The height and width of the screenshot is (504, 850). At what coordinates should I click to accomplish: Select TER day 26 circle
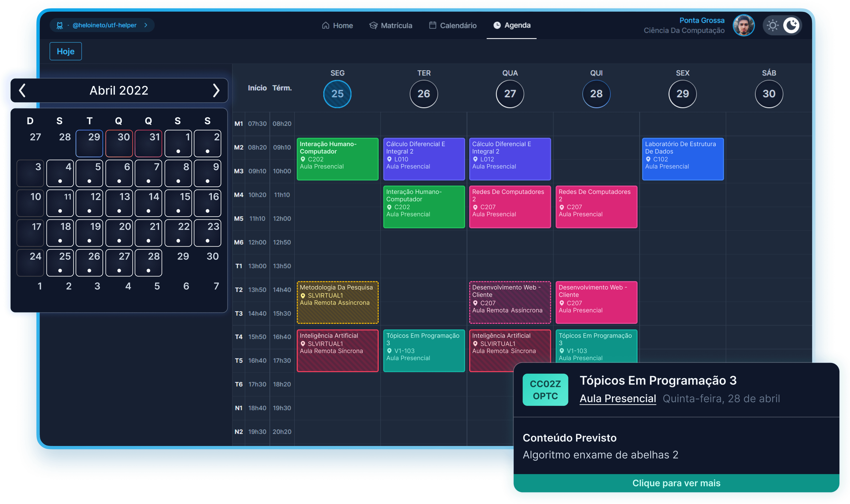(424, 94)
